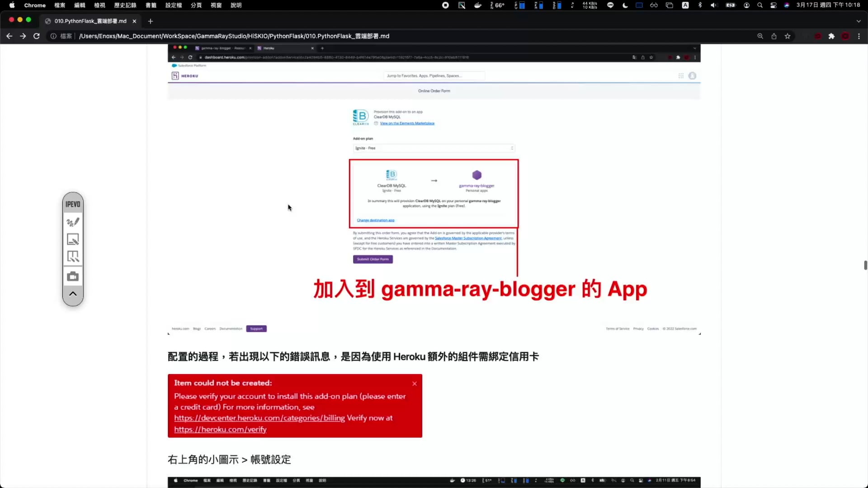Open a new Chrome tab

pyautogui.click(x=151, y=21)
